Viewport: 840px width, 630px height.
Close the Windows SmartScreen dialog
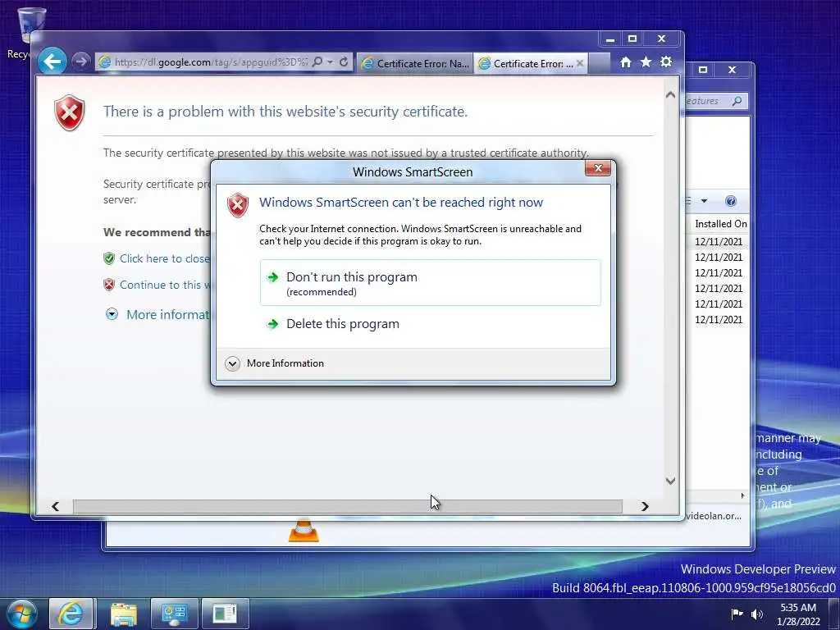(598, 168)
